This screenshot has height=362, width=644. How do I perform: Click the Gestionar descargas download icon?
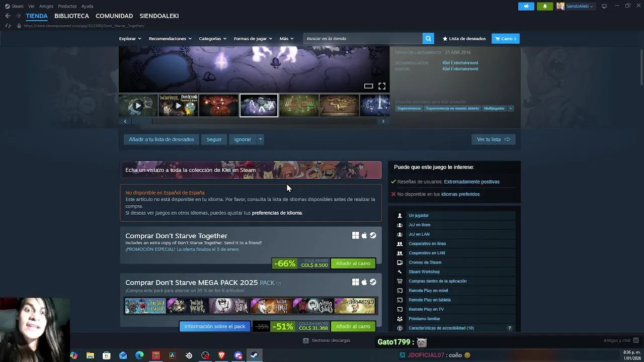tap(305, 340)
